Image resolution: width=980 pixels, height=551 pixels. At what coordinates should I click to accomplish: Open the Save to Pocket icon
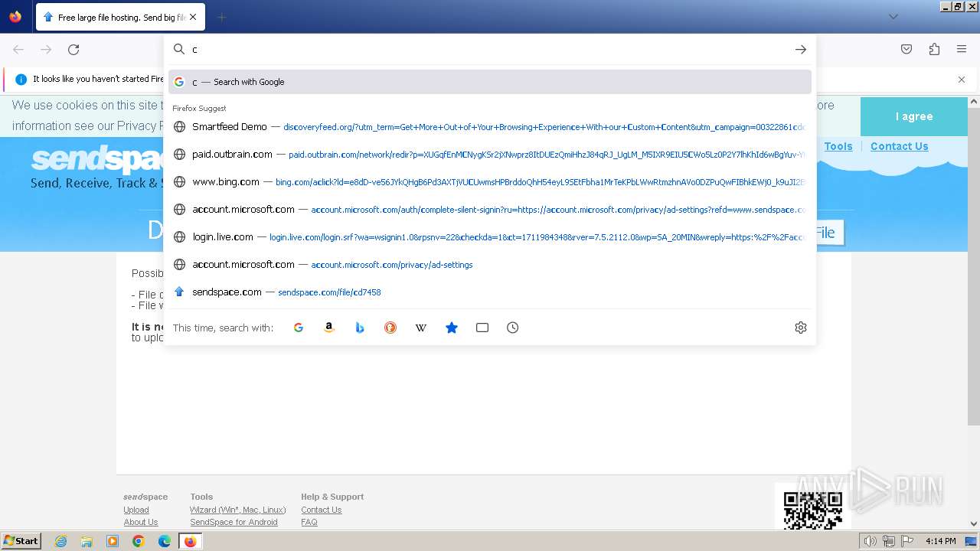[906, 49]
